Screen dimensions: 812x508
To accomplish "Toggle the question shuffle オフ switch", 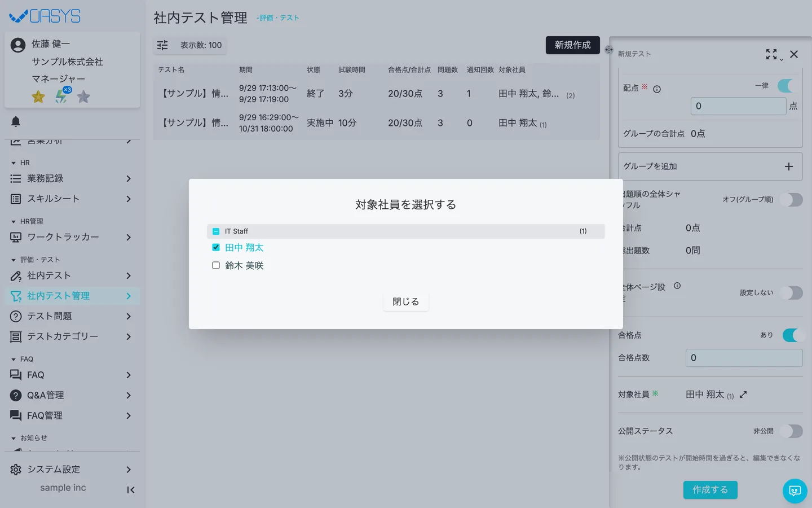I will pos(791,200).
